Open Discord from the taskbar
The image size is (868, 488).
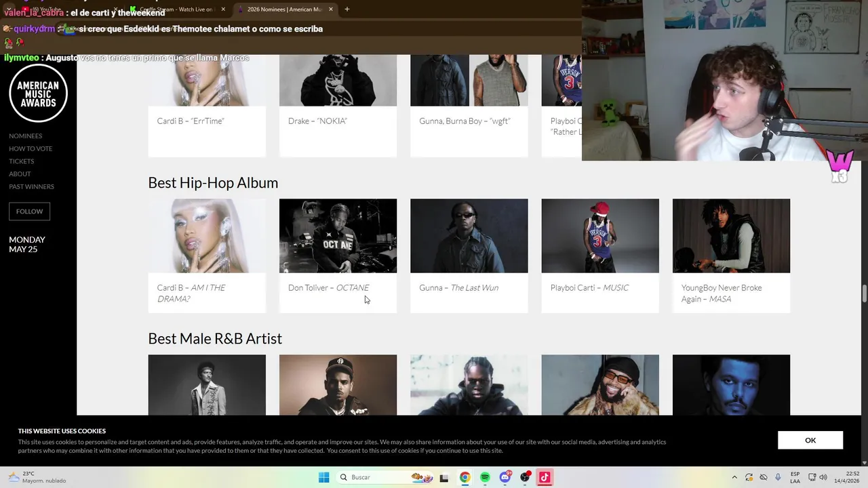click(x=505, y=477)
